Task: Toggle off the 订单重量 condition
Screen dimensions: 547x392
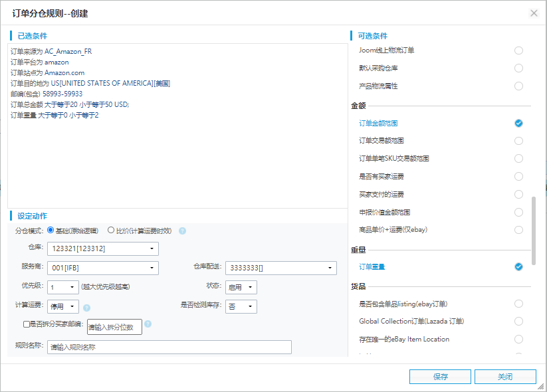Action: 518,266
